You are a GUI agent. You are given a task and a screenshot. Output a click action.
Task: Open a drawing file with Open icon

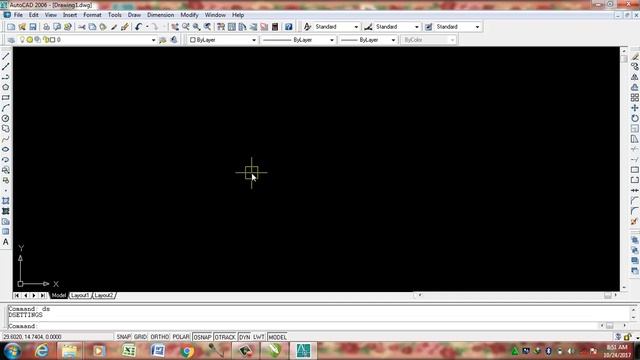point(22,27)
